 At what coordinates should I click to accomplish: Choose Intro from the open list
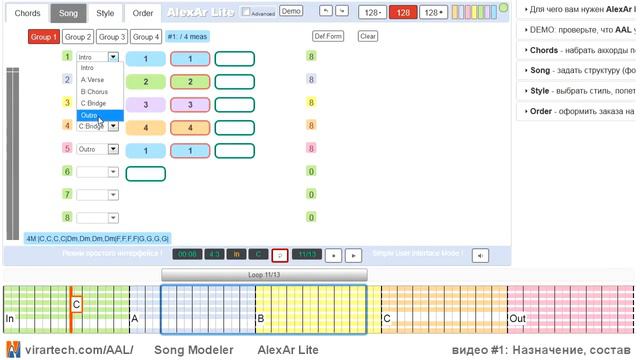coord(100,68)
